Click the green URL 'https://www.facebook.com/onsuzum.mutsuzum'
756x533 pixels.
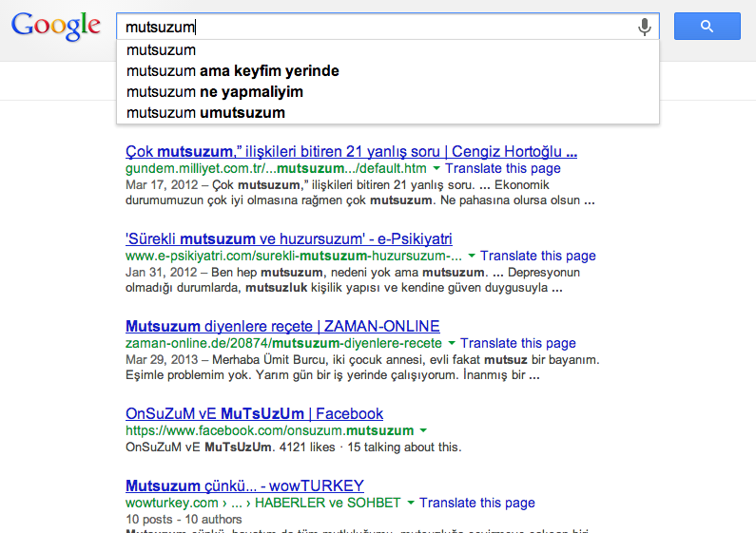point(269,429)
